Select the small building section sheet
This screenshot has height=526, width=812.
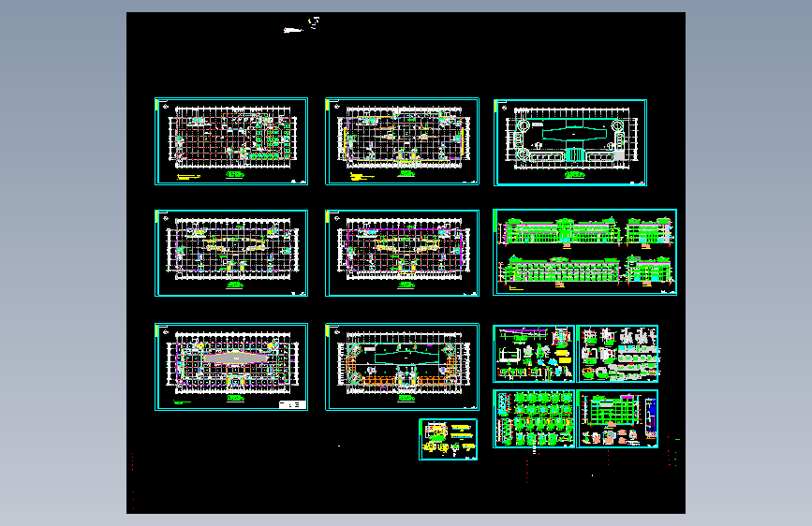pyautogui.click(x=617, y=418)
